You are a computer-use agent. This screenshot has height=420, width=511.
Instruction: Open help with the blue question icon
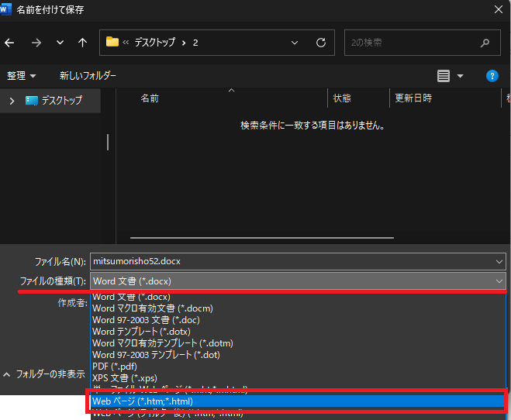point(492,76)
